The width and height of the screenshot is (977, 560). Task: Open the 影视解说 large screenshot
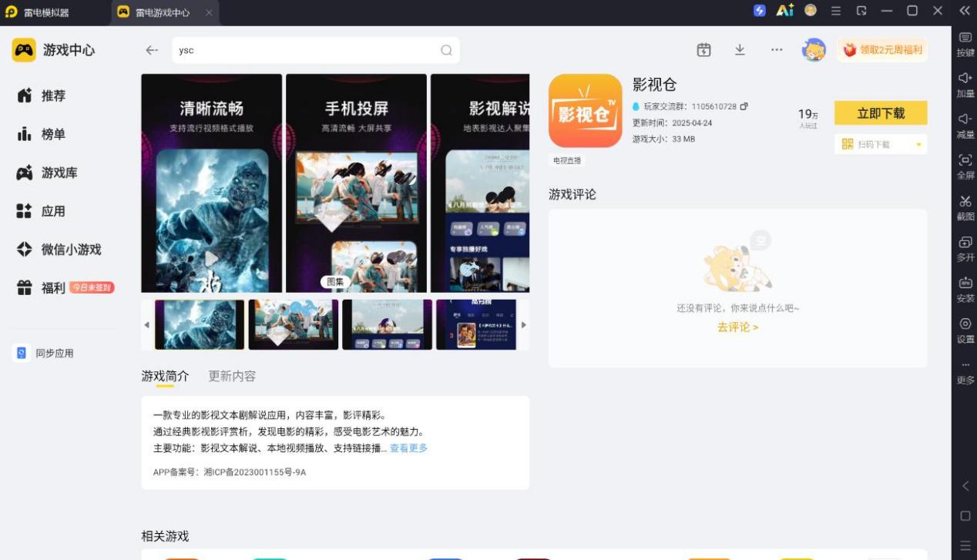(480, 183)
